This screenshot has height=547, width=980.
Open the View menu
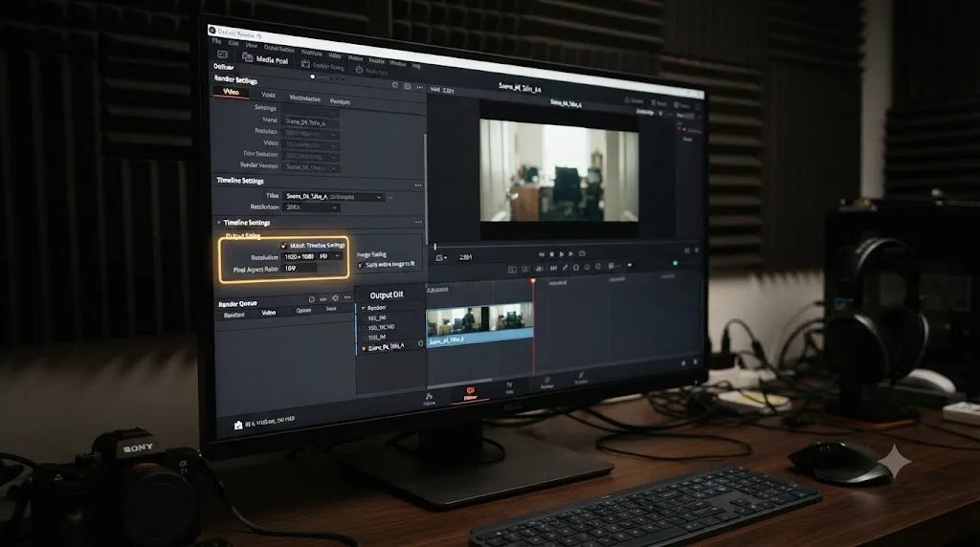252,46
